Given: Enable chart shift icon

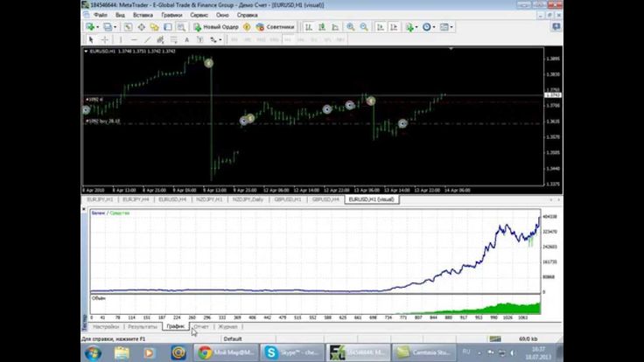Looking at the screenshot, I should 394,27.
